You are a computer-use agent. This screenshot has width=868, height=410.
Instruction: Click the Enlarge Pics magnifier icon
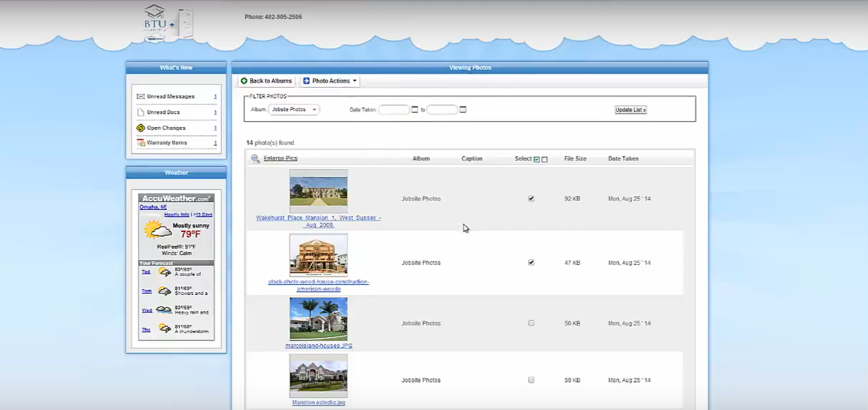255,159
